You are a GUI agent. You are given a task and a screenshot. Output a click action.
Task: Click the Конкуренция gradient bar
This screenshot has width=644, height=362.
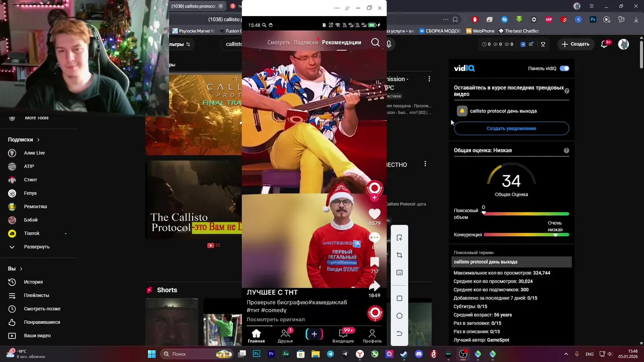pos(526,234)
